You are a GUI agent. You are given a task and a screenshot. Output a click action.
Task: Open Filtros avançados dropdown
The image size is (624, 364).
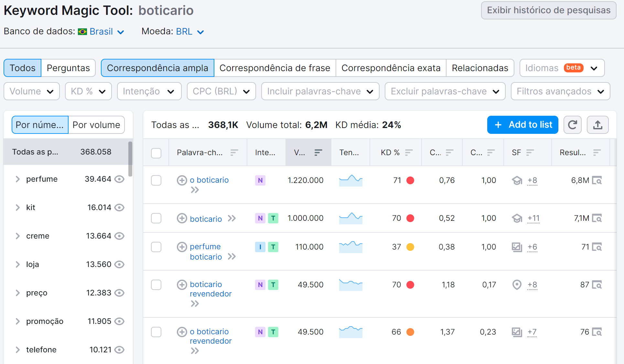click(x=560, y=91)
